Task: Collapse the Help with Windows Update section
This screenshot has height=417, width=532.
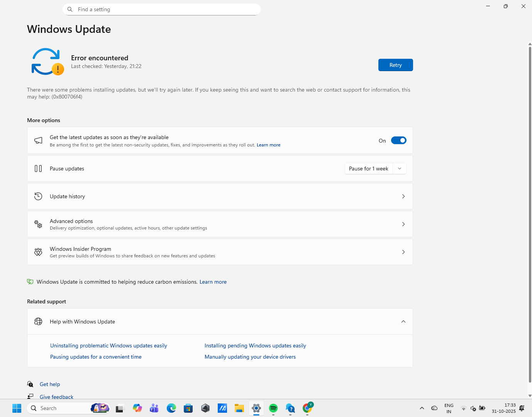Action: 403,322
